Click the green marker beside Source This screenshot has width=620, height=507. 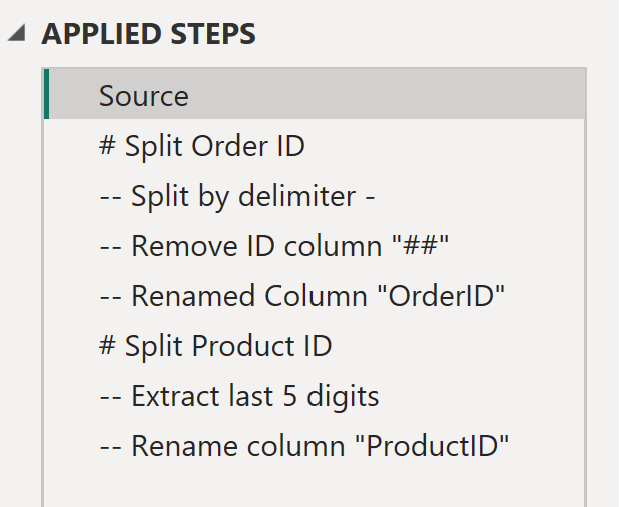47,96
